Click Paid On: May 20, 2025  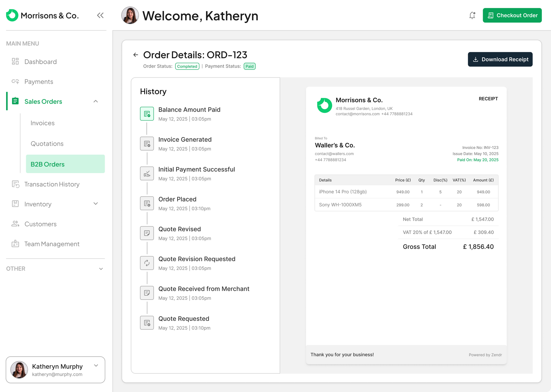pyautogui.click(x=478, y=160)
